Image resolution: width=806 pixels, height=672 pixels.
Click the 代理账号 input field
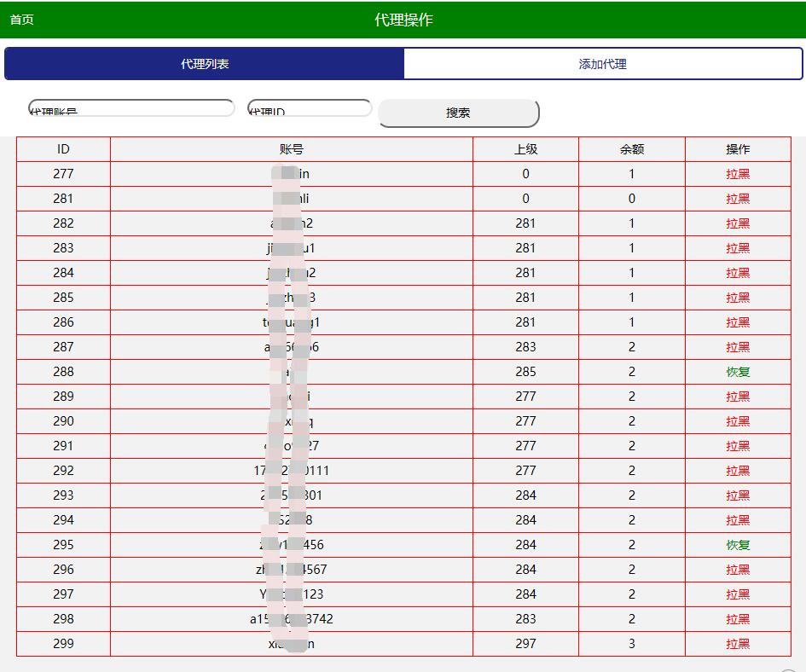pos(130,107)
